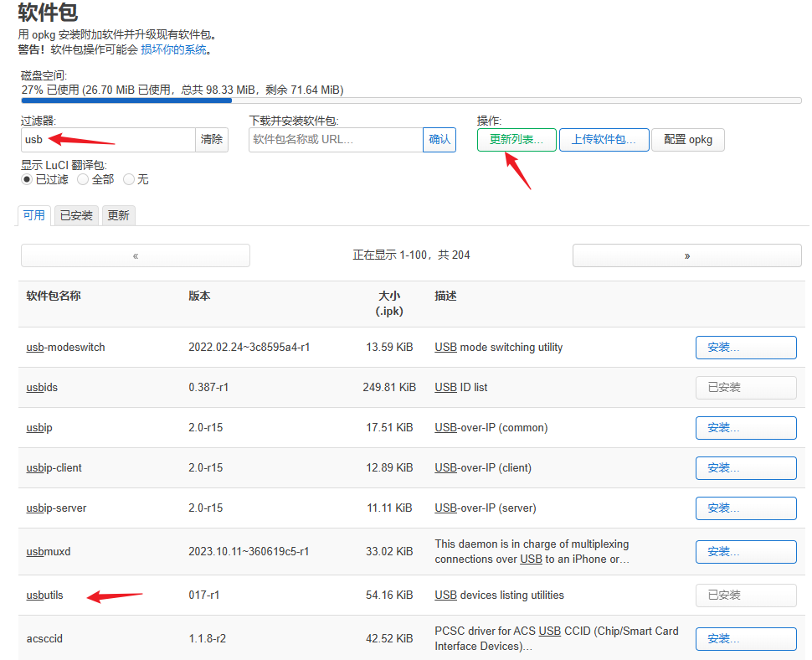Install the usbmuxd package
Screen dimensions: 812x660
745,551
